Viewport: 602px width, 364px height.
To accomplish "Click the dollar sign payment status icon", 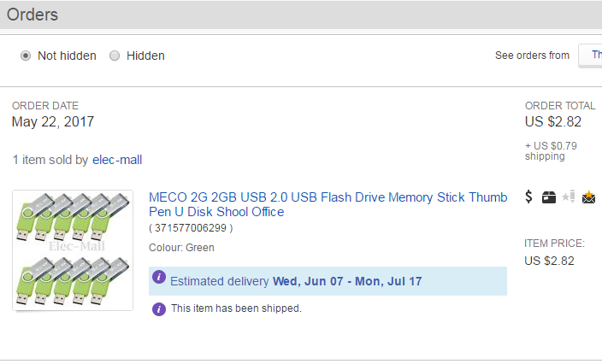I will point(528,197).
